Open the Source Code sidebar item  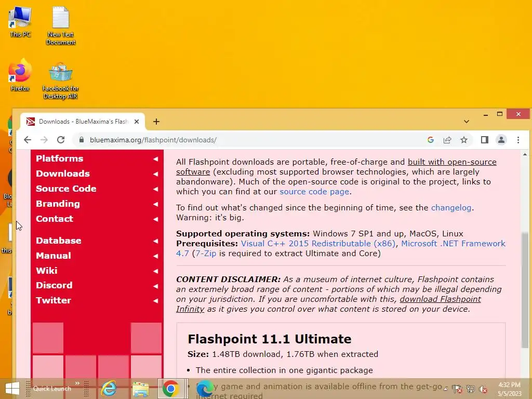(66, 189)
